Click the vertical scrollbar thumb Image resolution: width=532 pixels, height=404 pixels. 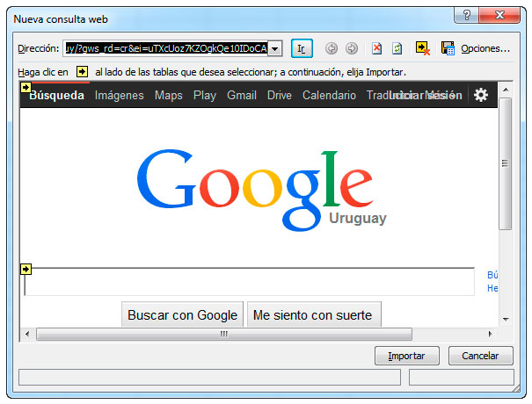coord(506,163)
